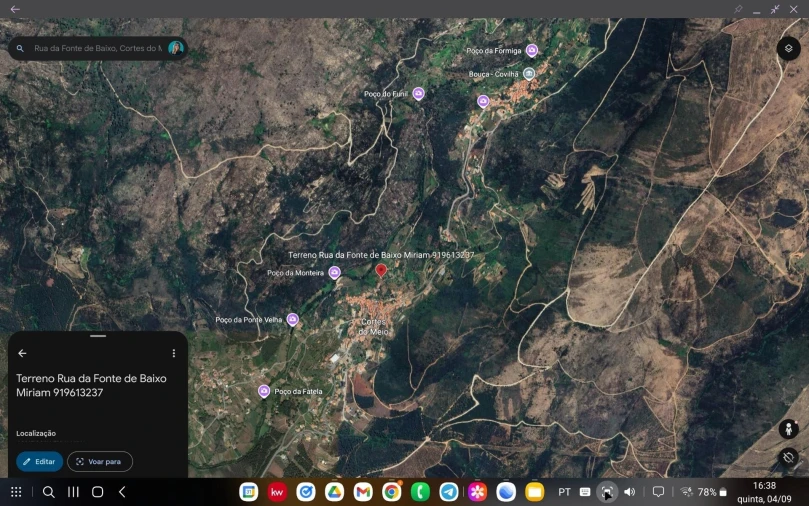
Task: Click the search magnifier in the search box
Action: (20, 48)
